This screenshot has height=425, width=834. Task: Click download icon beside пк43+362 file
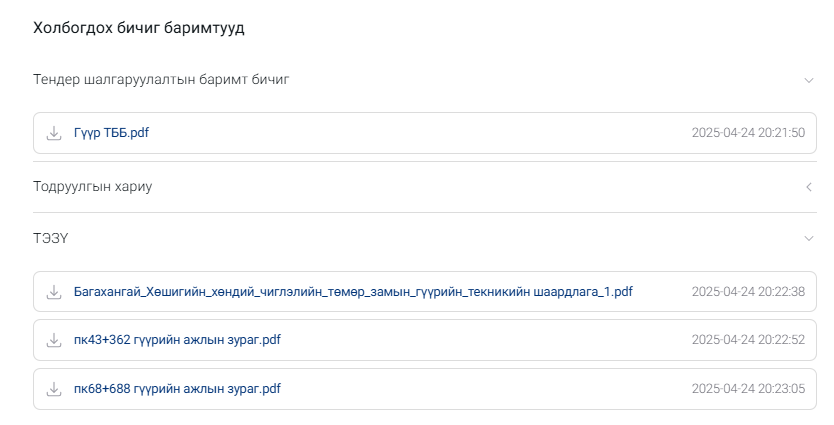[54, 340]
